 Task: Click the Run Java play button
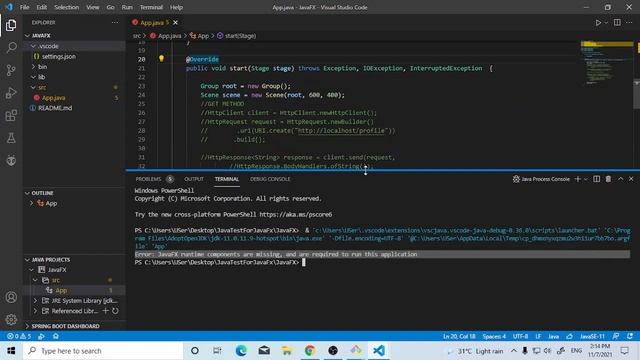point(598,22)
